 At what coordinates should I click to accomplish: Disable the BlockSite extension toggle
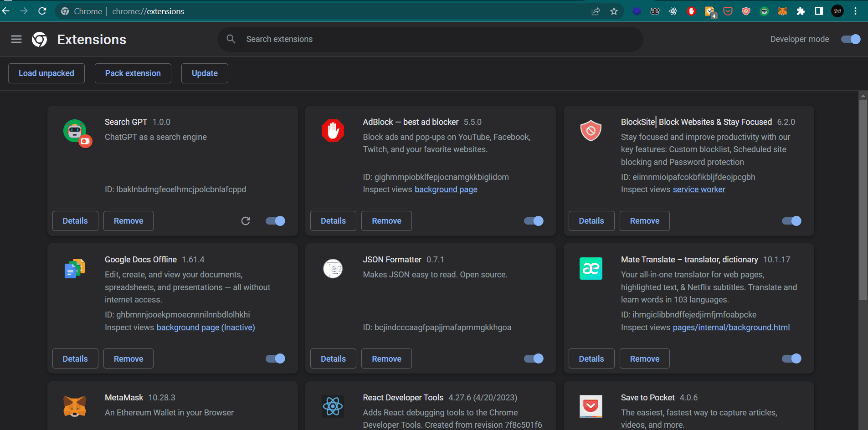point(791,221)
